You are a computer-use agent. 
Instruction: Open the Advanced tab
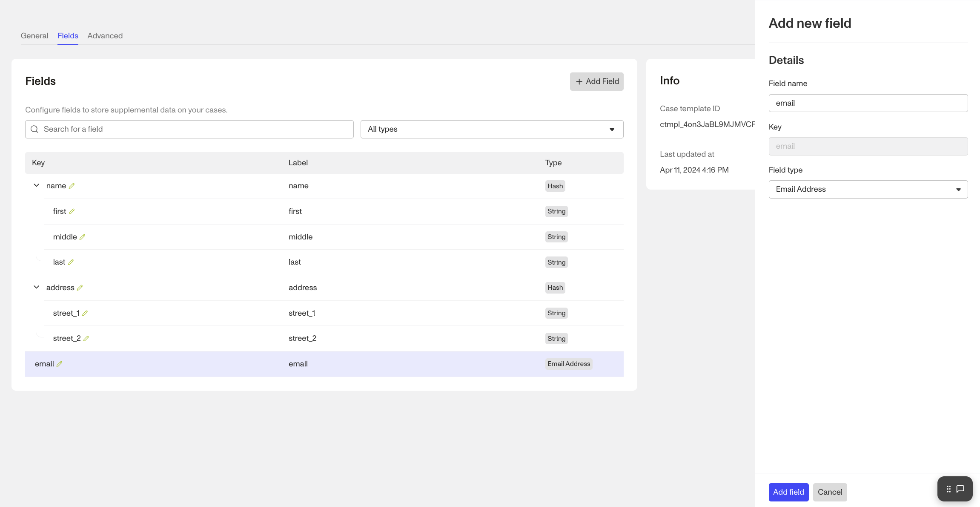105,36
